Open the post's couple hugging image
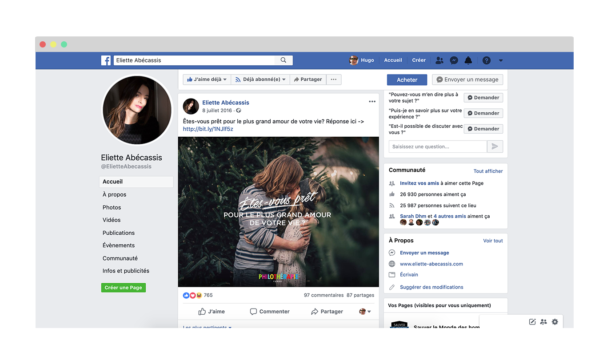Viewport: 607px width, 364px height. [x=279, y=212]
